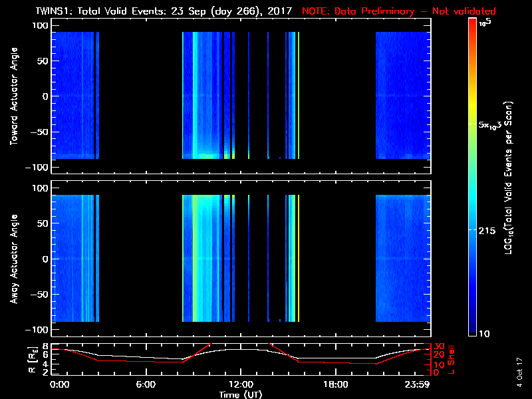Click the colorbar's bottom tick value "10"
Viewport: 532px width, 399px height.
[484, 334]
